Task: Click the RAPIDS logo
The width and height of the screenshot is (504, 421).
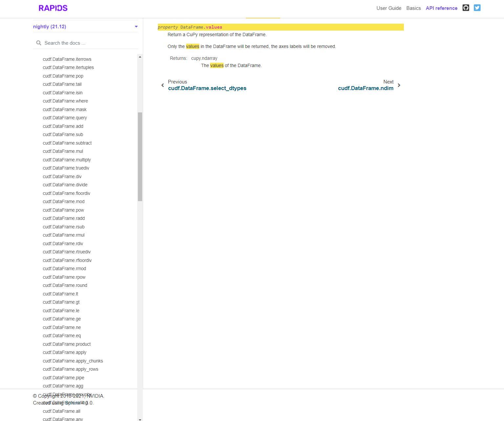Action: point(53,8)
